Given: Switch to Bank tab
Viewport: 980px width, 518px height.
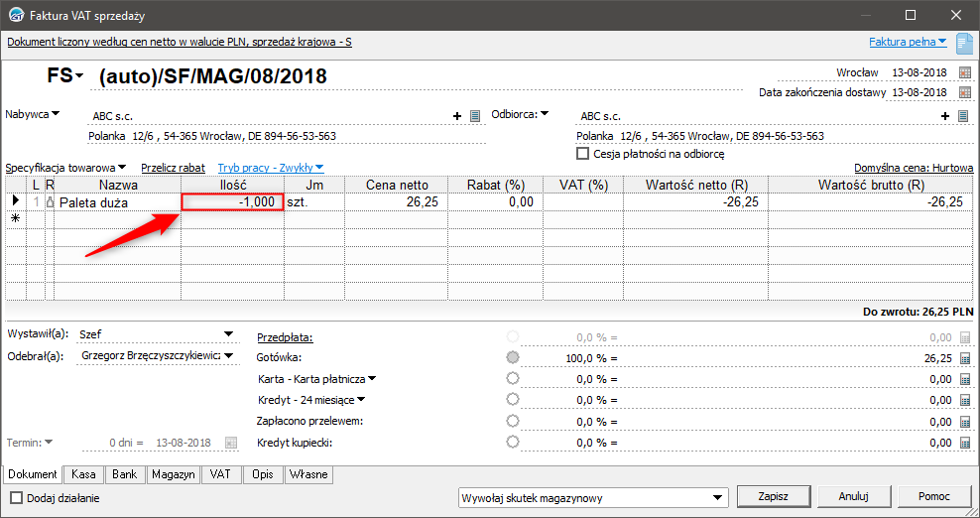Looking at the screenshot, I should pyautogui.click(x=124, y=474).
